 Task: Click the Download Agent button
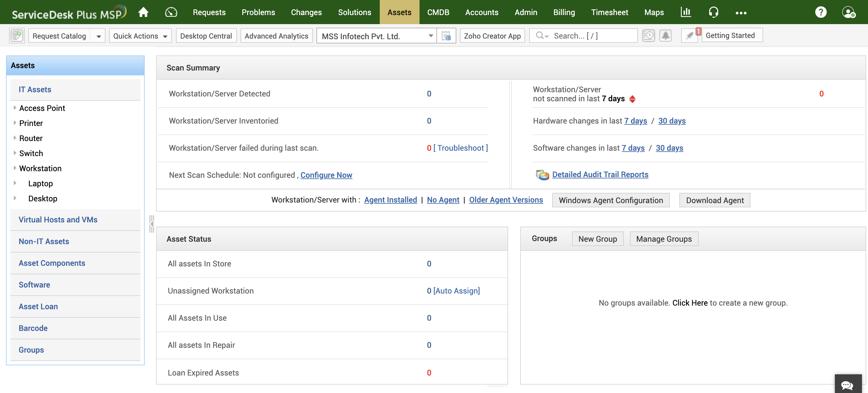(714, 200)
